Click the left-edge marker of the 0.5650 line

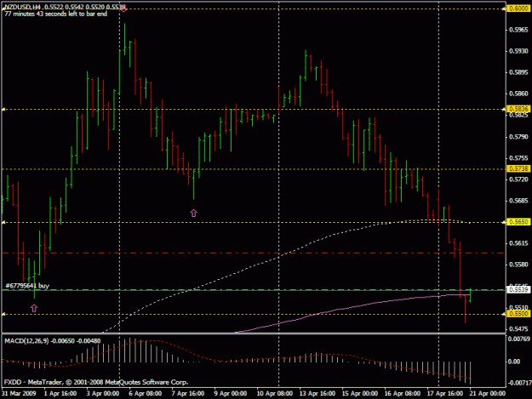point(3,222)
